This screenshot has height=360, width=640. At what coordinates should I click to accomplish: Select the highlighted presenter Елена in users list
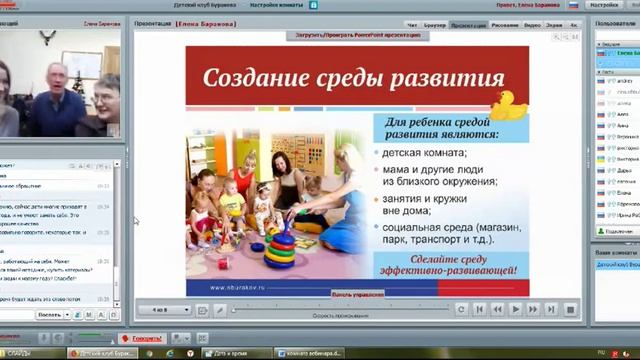(x=618, y=53)
